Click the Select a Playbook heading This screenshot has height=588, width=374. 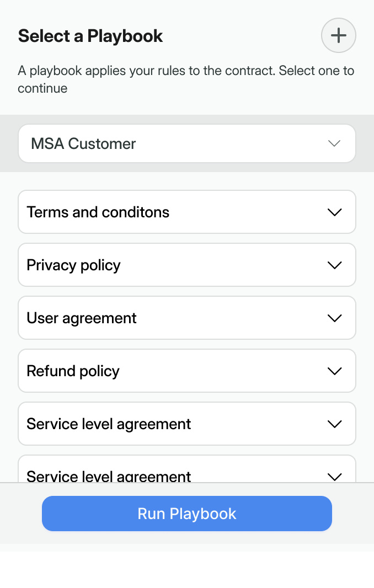click(x=90, y=36)
